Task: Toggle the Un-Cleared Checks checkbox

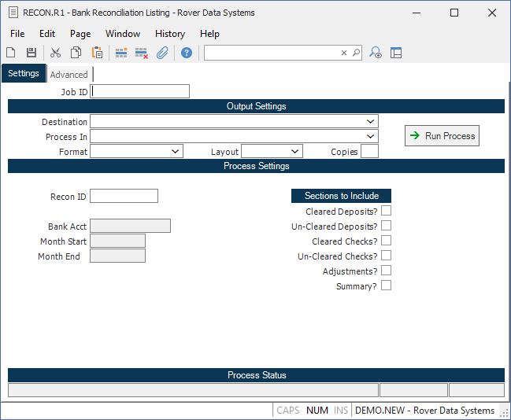Action: (386, 256)
